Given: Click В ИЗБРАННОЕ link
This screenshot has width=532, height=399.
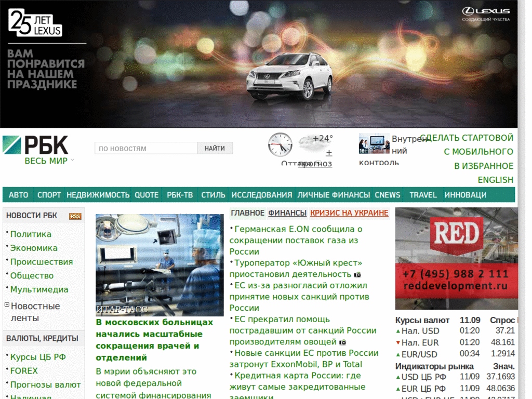Looking at the screenshot, I should click(x=484, y=166).
